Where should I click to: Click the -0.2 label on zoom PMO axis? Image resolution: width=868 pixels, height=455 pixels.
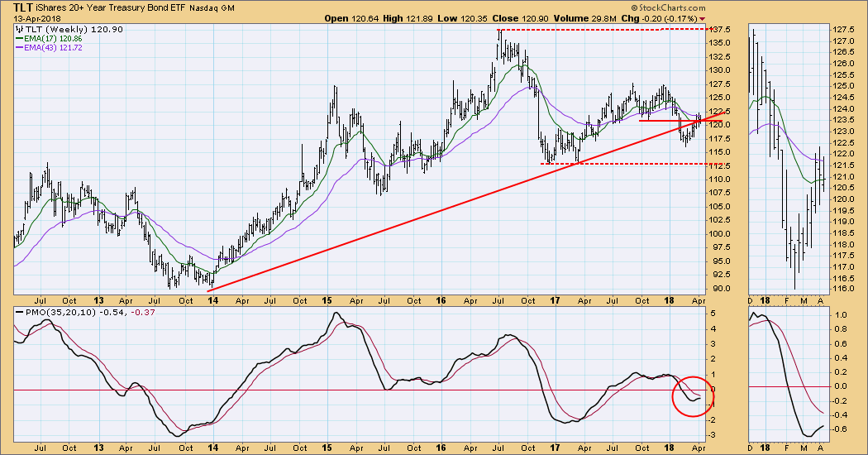[x=840, y=400]
